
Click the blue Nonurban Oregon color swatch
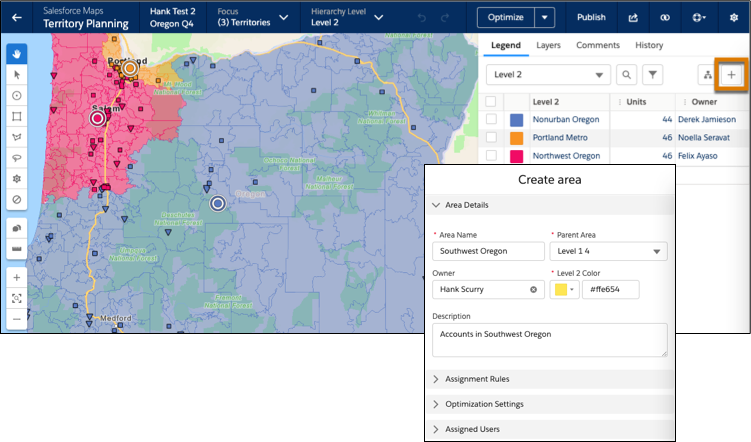point(516,120)
